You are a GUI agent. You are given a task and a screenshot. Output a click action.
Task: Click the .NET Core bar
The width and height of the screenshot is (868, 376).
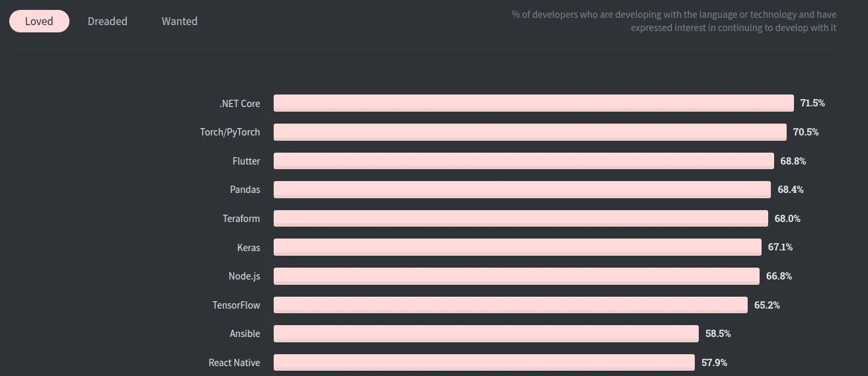coord(533,103)
